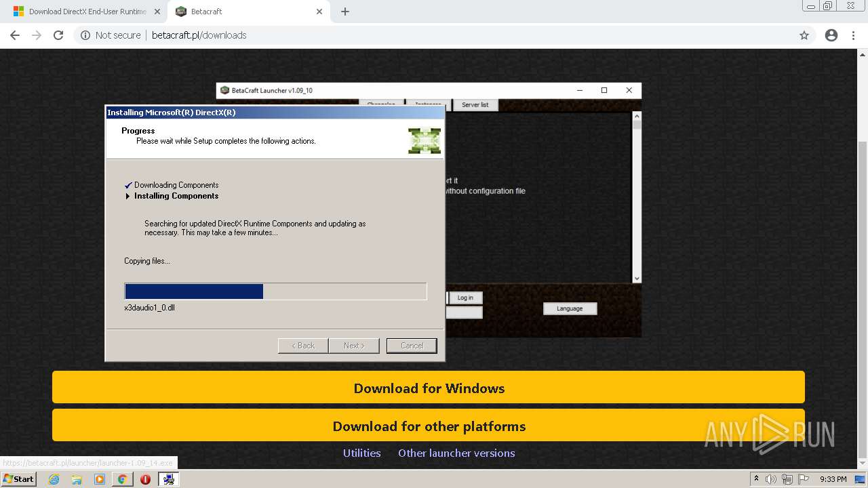Go forward in browser history
868x488 pixels.
[x=37, y=35]
